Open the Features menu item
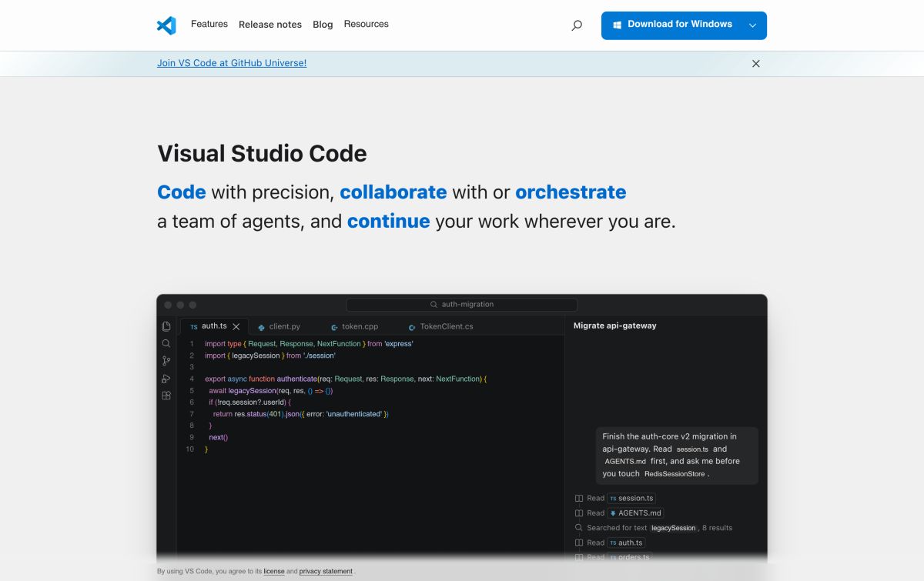Image resolution: width=924 pixels, height=581 pixels. [209, 24]
